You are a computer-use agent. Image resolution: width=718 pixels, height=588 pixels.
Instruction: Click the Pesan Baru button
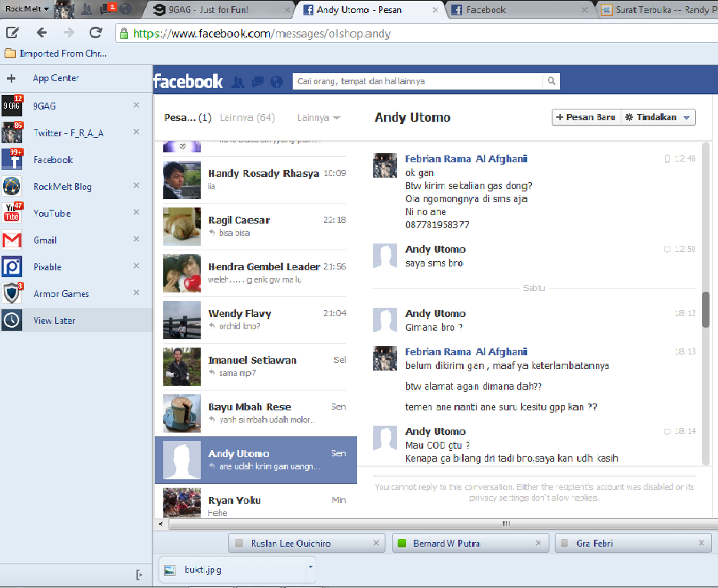point(586,117)
